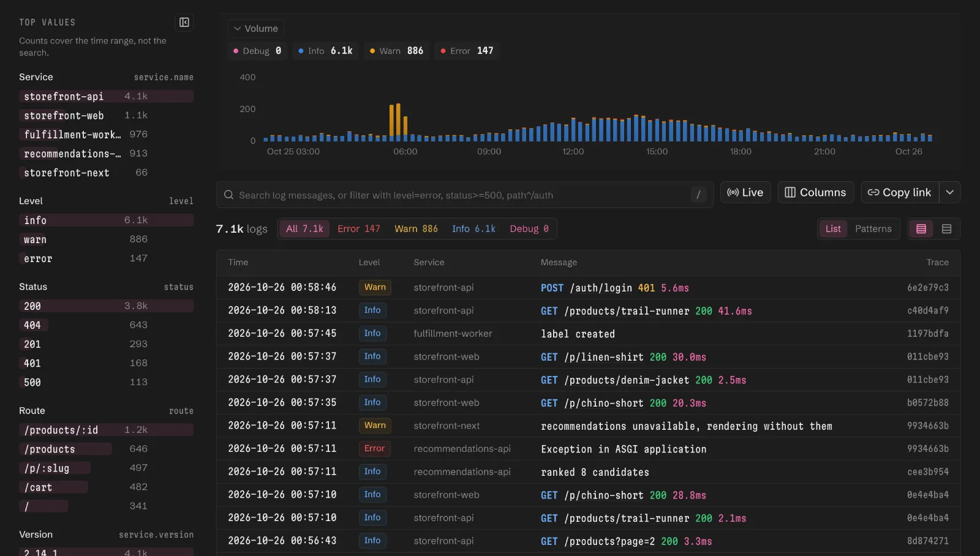The image size is (980, 556).
Task: Collapse the Volume chart section
Action: (255, 29)
